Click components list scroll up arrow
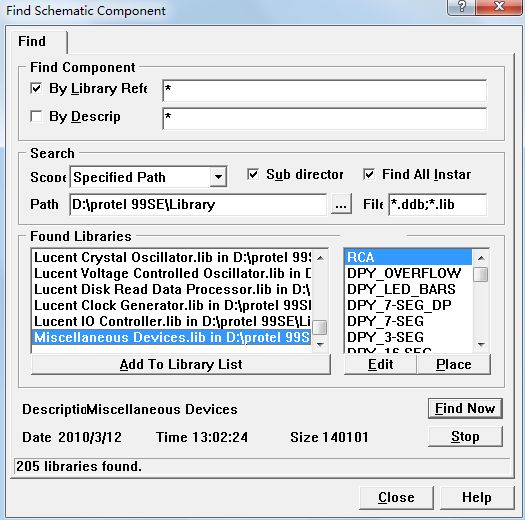Viewport: 525px width, 520px height. [x=481, y=258]
